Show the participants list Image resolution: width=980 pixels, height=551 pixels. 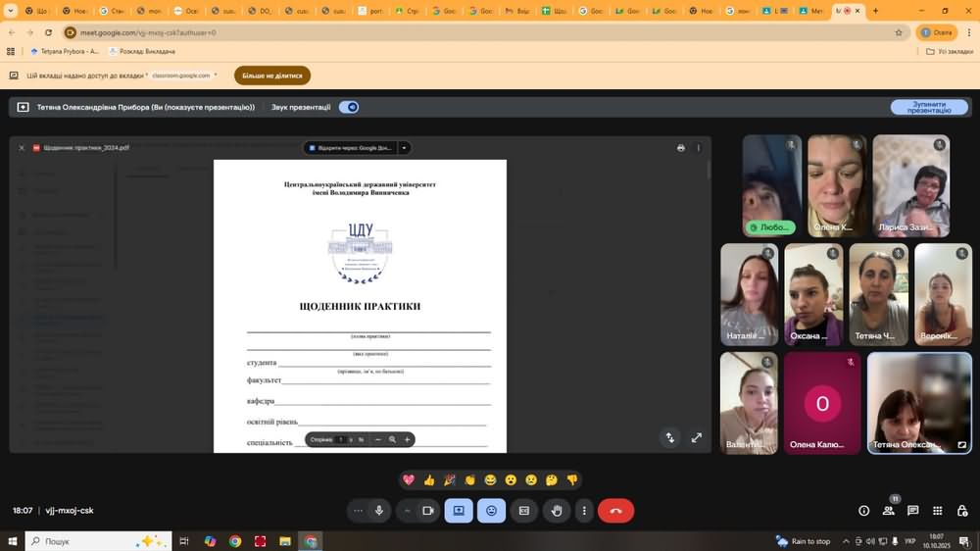point(888,511)
